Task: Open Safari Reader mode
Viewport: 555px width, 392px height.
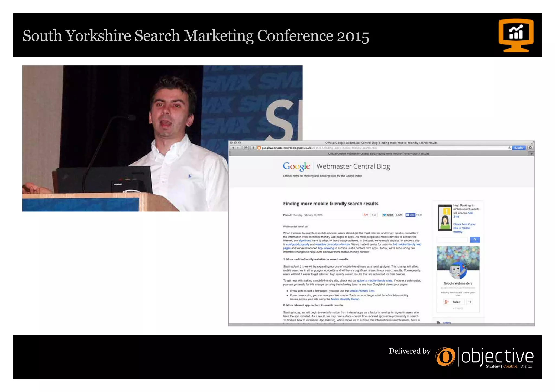Action: 519,148
